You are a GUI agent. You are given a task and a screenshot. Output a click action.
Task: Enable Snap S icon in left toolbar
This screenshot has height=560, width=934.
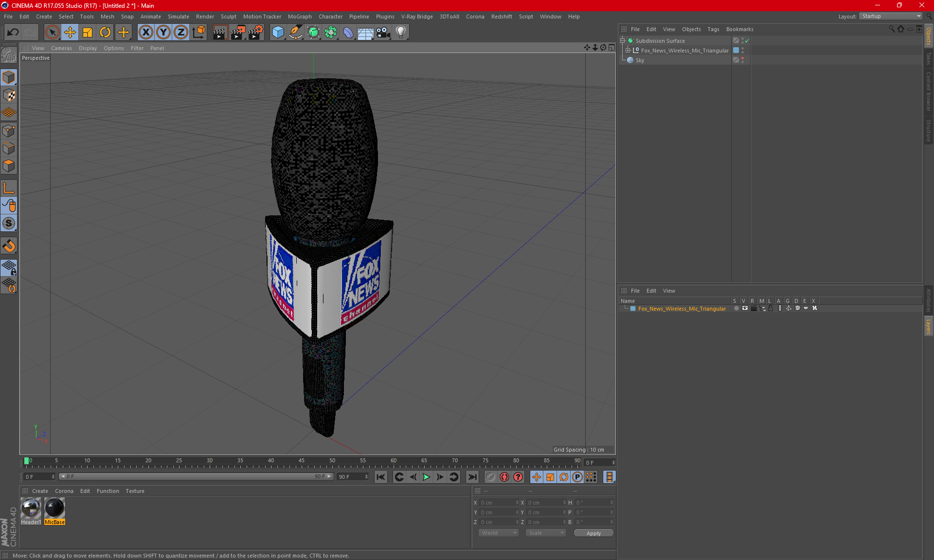(9, 223)
